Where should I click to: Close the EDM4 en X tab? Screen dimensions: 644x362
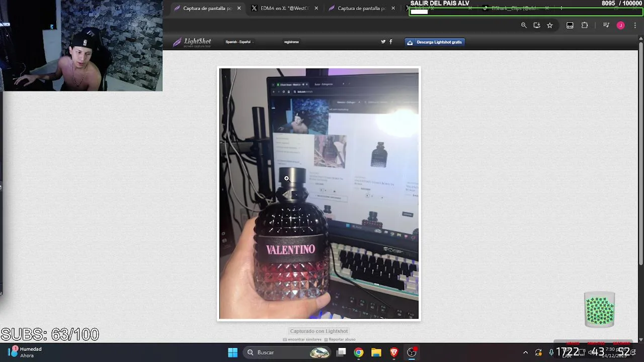click(x=316, y=8)
